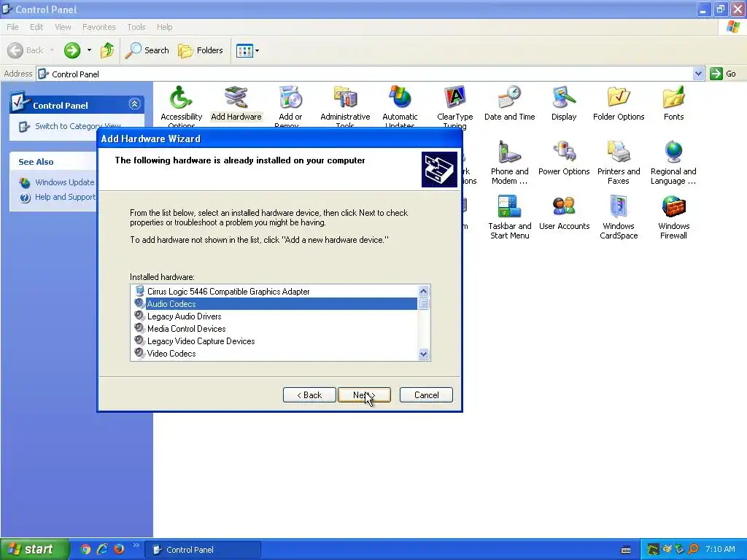
Task: Click the Go button
Action: coord(723,74)
